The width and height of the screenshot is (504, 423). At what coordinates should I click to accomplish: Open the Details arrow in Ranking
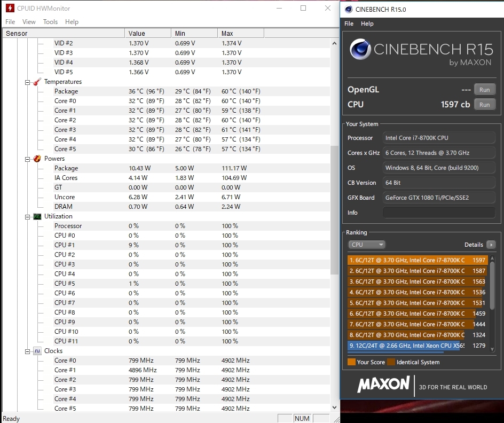(491, 245)
